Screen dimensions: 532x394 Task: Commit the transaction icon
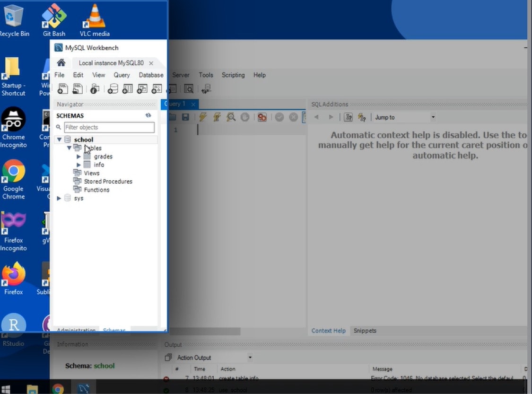click(x=279, y=117)
